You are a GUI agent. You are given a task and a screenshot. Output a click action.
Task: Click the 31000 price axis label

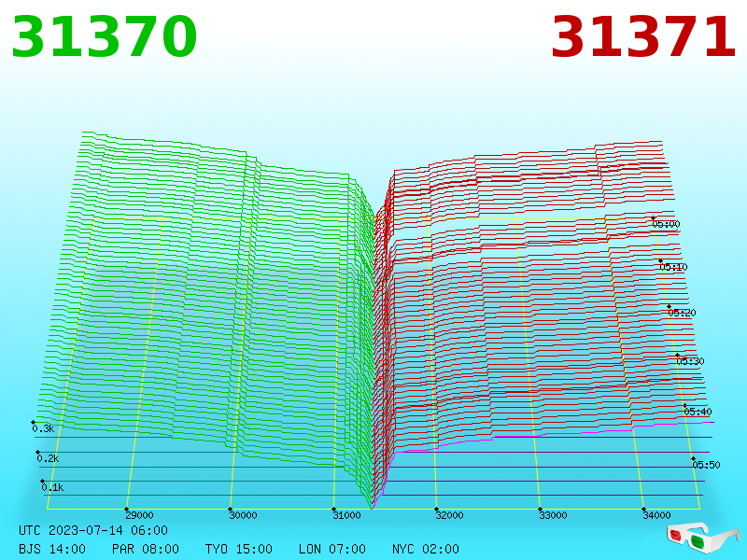pyautogui.click(x=346, y=515)
